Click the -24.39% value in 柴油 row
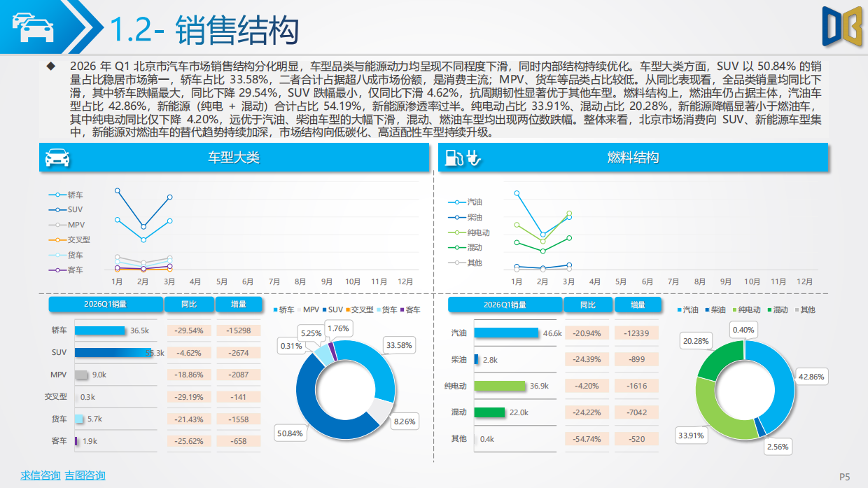The height and width of the screenshot is (488, 868). pos(588,359)
